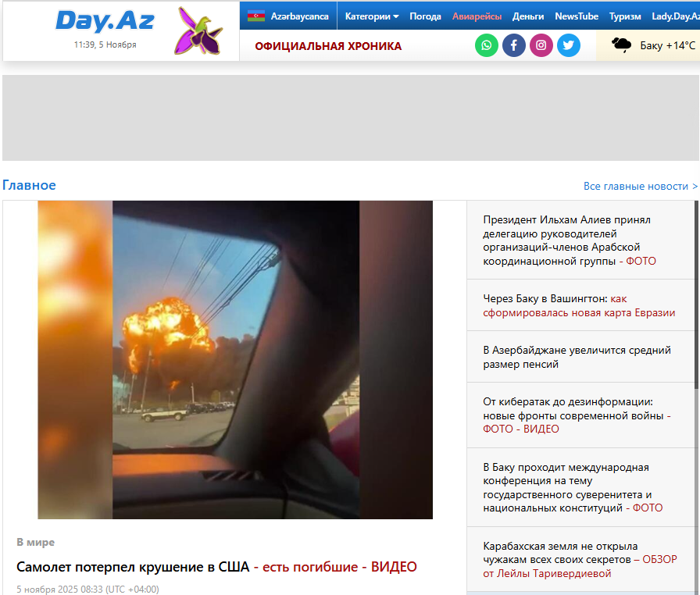Open 'В Азербайджане увеличится средний размер пенсий' article
Image resolution: width=700 pixels, height=595 pixels.
click(x=576, y=357)
